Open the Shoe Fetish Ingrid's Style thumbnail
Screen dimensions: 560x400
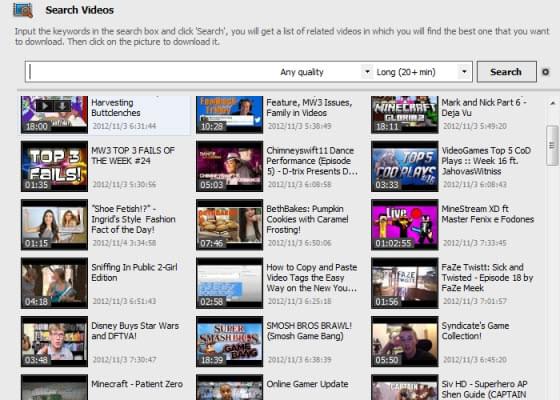(54, 225)
